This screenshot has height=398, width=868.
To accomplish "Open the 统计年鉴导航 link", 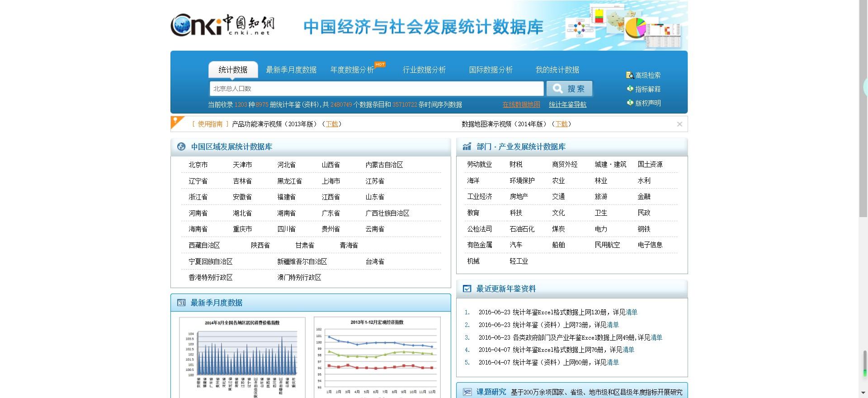I will 567,104.
